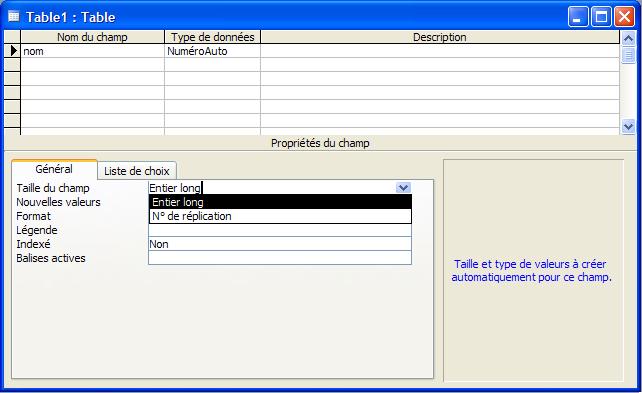The height and width of the screenshot is (393, 642).
Task: Maximize the Table1 window
Action: pyautogui.click(x=601, y=17)
